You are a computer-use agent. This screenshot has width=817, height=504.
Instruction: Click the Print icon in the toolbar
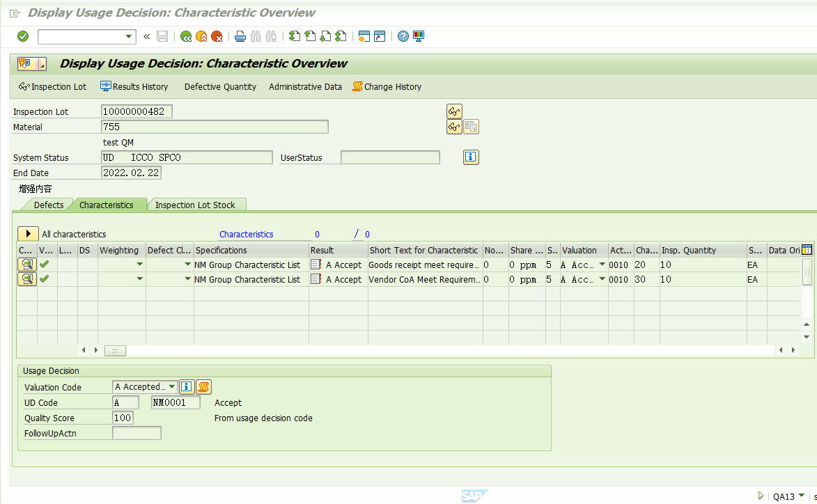click(240, 36)
